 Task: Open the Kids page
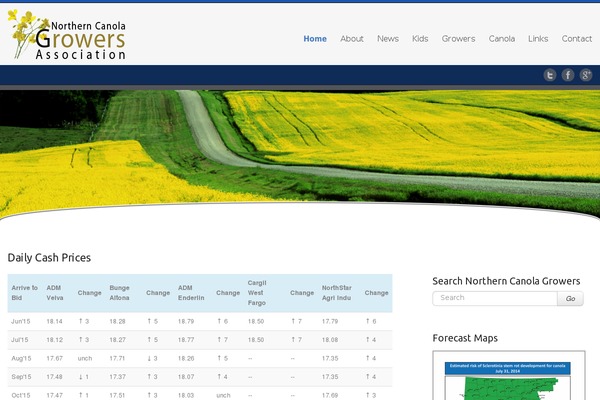click(x=420, y=39)
